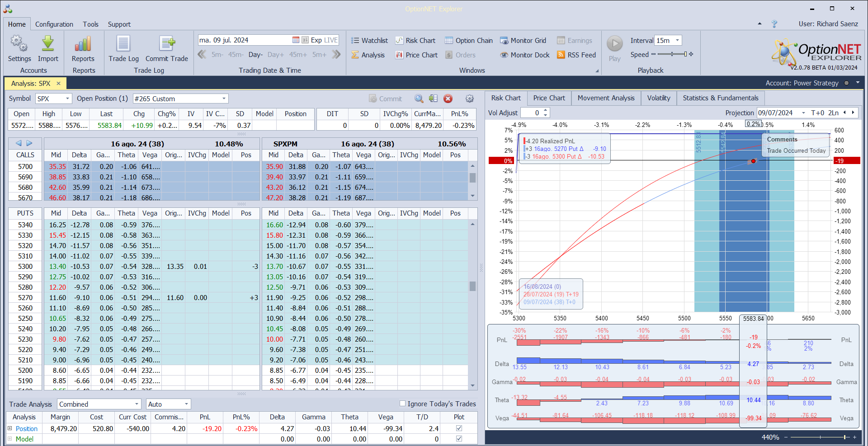868x446 pixels.
Task: Click the Import download icon
Action: pos(48,49)
